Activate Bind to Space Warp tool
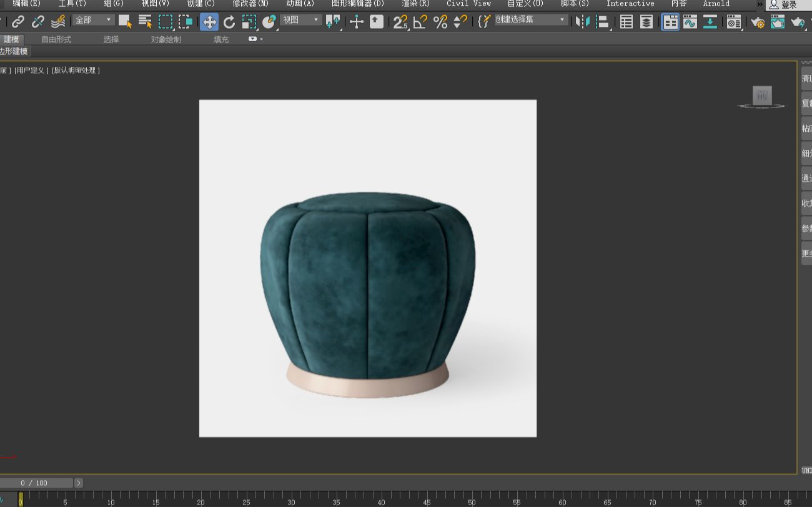812x507 pixels. [58, 22]
